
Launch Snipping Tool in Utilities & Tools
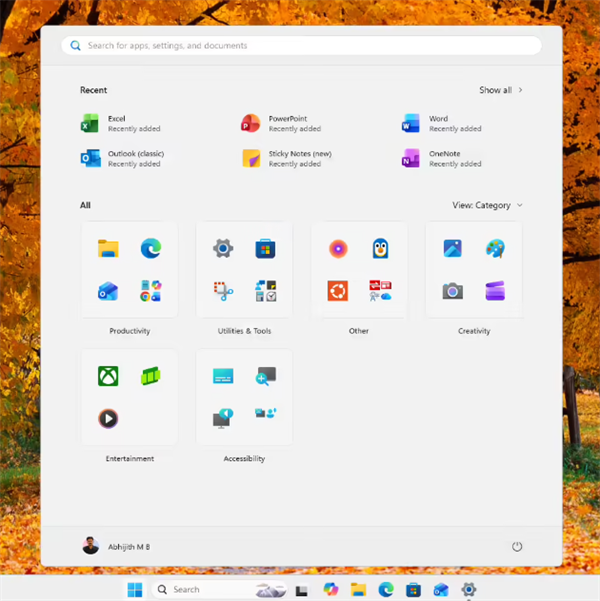(x=223, y=291)
